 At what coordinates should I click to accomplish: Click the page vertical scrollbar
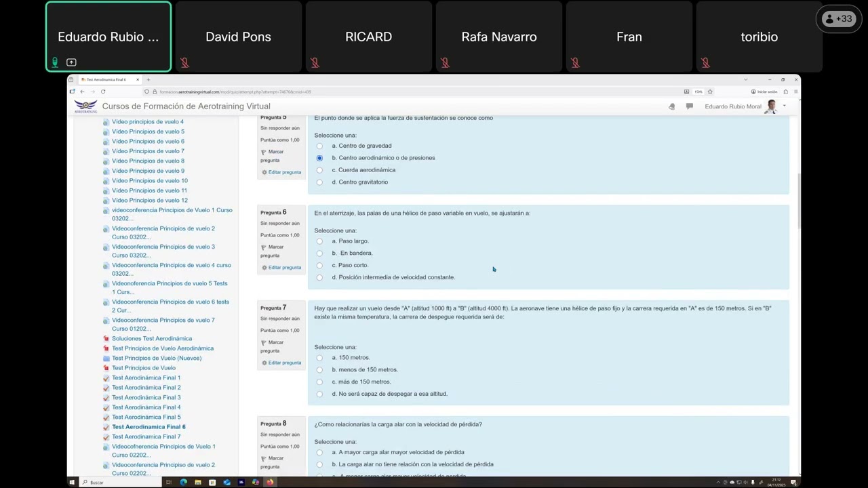pyautogui.click(x=798, y=201)
